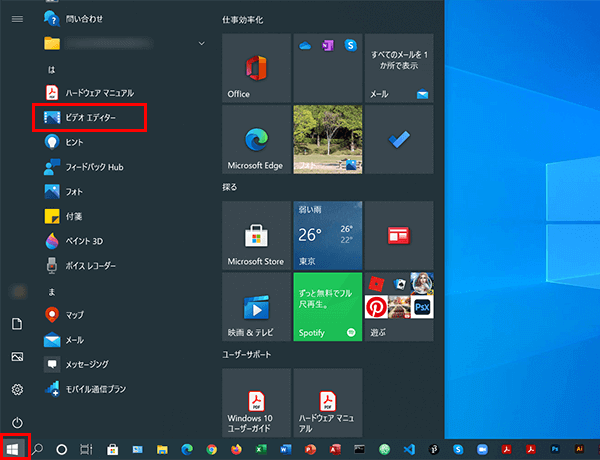This screenshot has height=460, width=600.
Task: Open Photoshop from the taskbar
Action: click(x=555, y=449)
